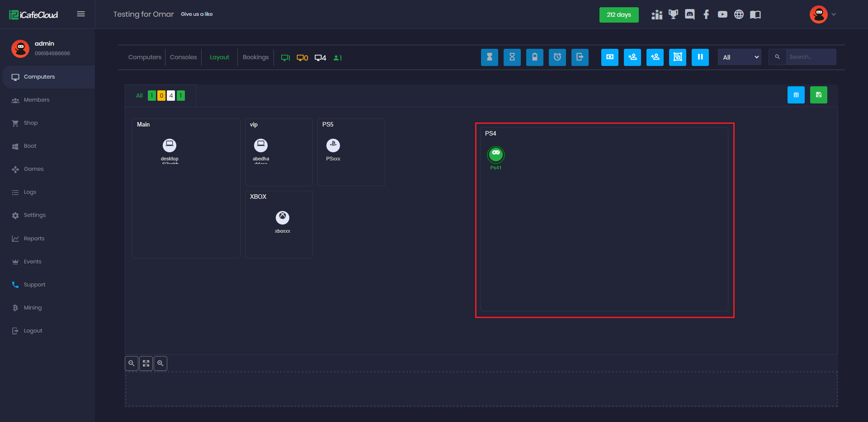Open Members in the sidebar
This screenshot has width=868, height=422.
coord(37,100)
